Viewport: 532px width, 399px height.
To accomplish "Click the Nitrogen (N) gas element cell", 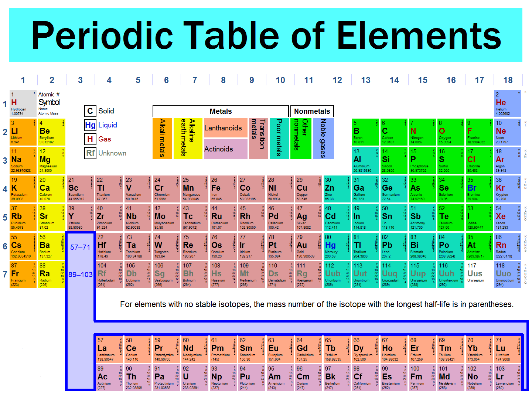I will coord(423,132).
